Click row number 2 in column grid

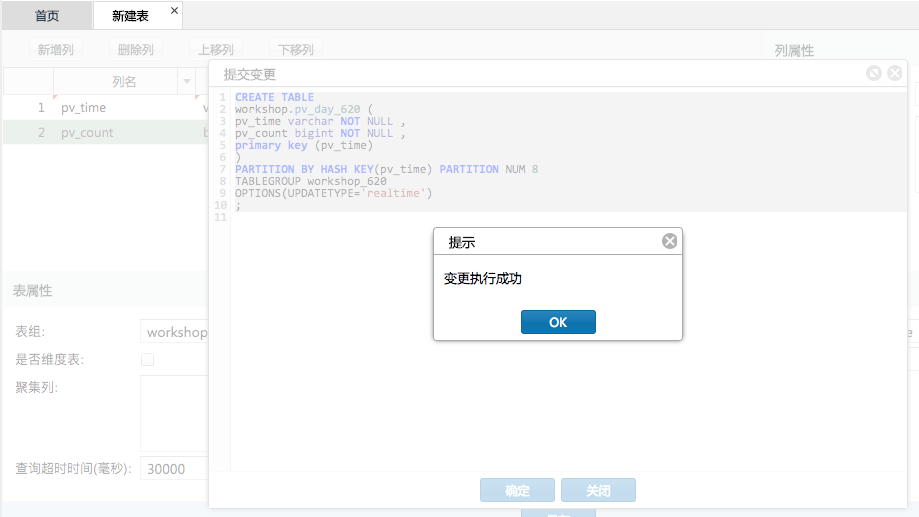[41, 132]
